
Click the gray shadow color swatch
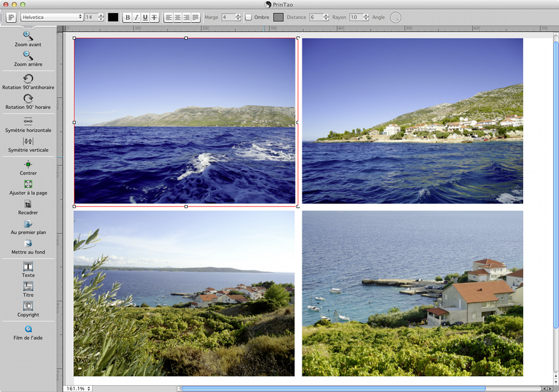pyautogui.click(x=278, y=17)
